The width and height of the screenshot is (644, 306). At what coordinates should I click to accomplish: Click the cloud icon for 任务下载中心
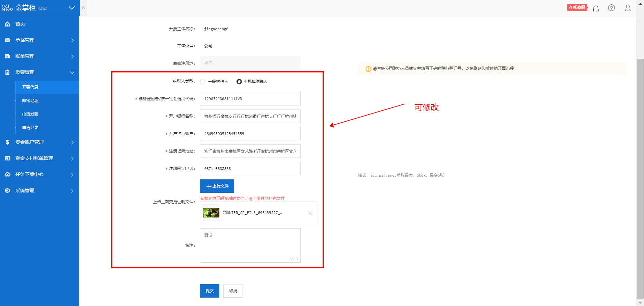point(7,175)
